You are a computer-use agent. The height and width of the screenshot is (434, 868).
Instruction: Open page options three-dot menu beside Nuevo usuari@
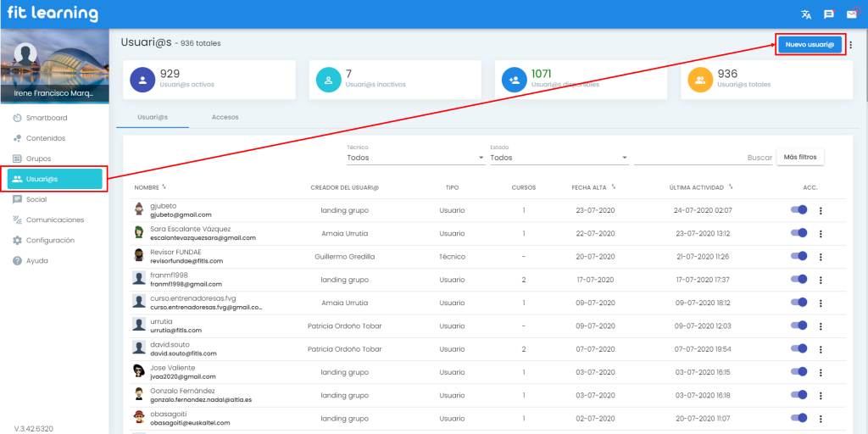851,45
